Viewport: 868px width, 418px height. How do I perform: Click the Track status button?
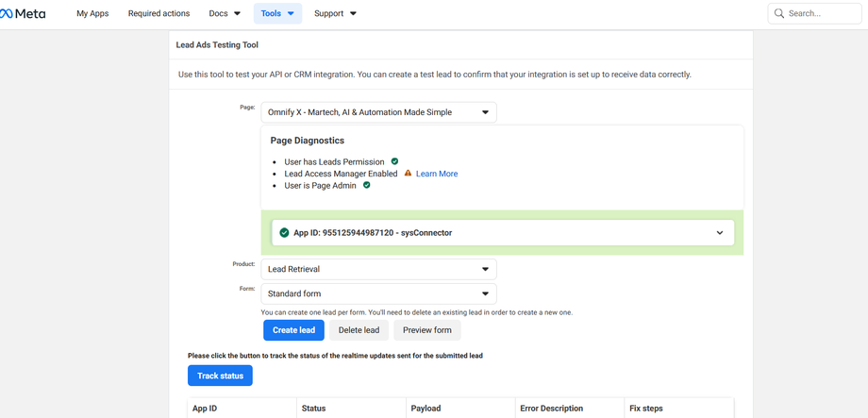click(220, 376)
